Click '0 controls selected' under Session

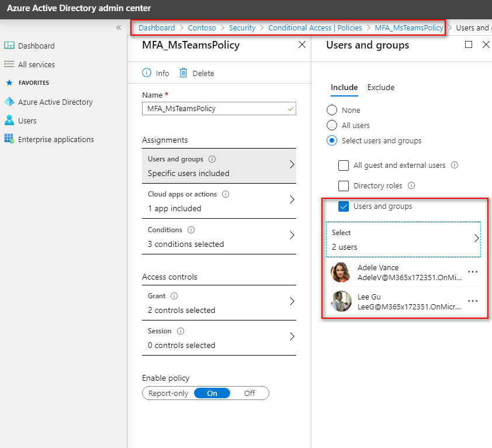[x=181, y=345]
